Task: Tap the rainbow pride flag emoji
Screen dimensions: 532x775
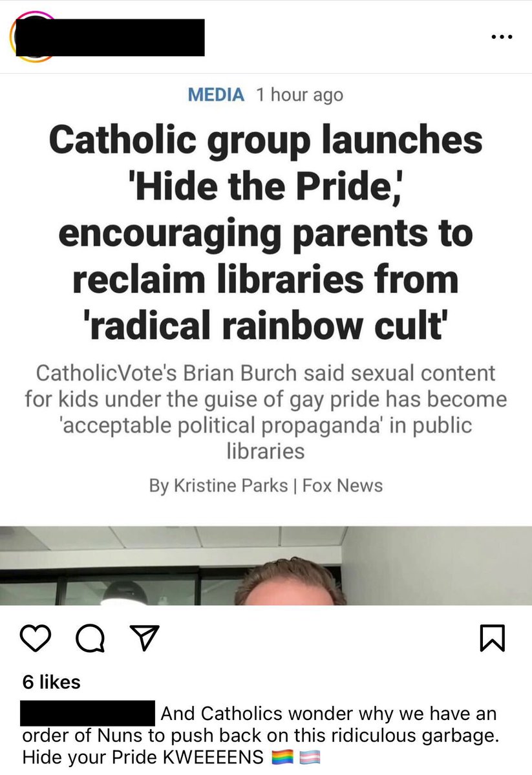Action: [x=283, y=757]
